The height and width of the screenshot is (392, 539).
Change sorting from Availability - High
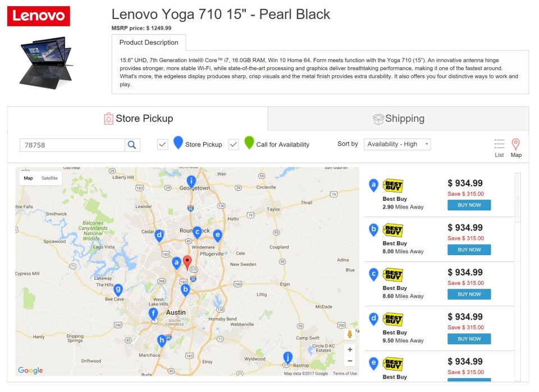(397, 144)
